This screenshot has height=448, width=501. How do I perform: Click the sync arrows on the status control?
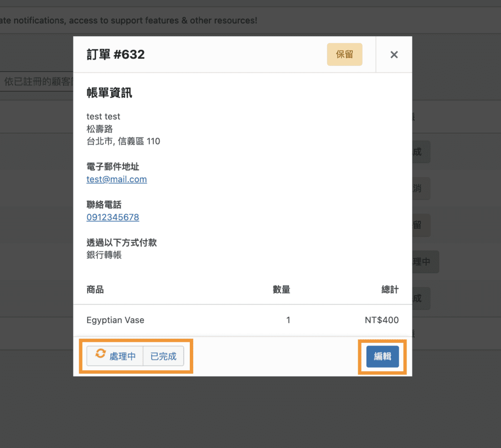pos(101,356)
